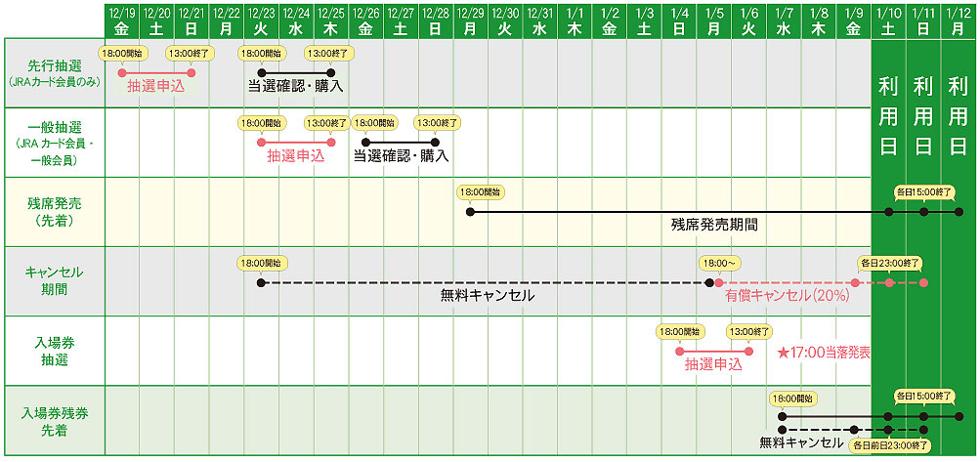This screenshot has height=462, width=980.
Task: Click the 12/19 Friday date header
Action: pos(121,20)
